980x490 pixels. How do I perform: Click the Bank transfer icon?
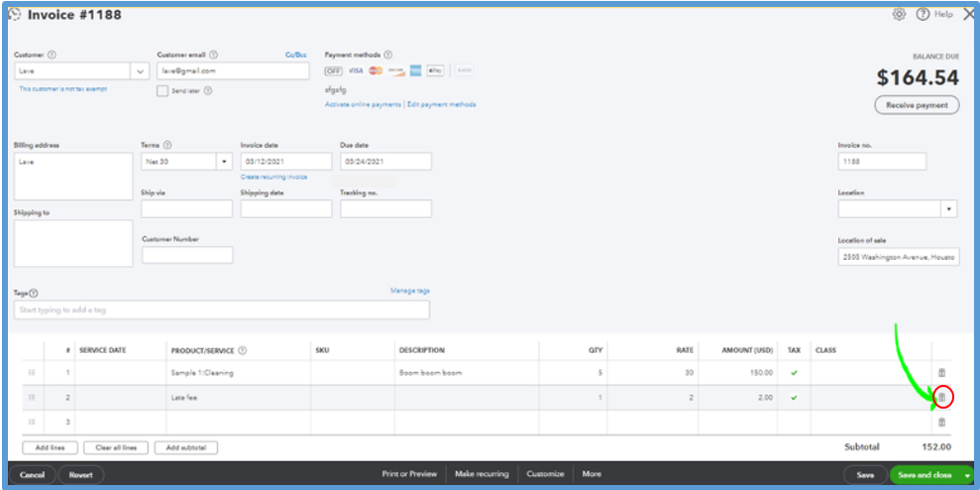464,70
